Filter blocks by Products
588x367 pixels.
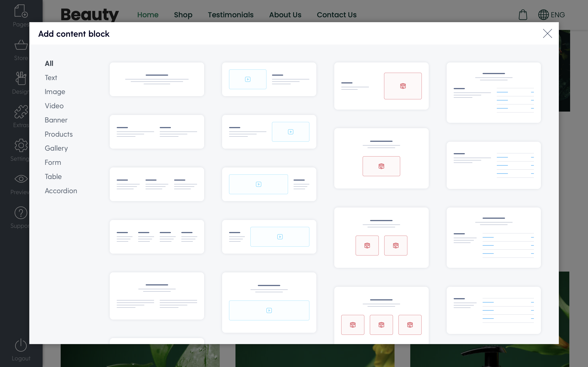[x=59, y=134]
